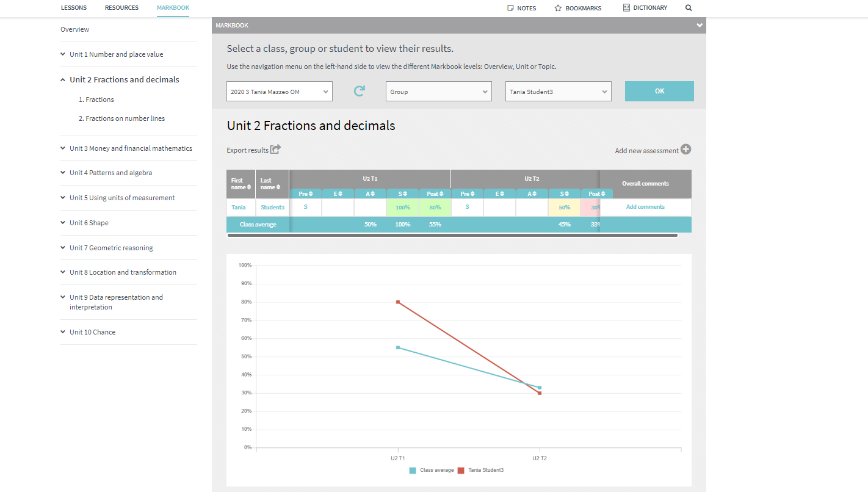This screenshot has width=868, height=492.
Task: Open the Dictionary
Action: click(645, 8)
